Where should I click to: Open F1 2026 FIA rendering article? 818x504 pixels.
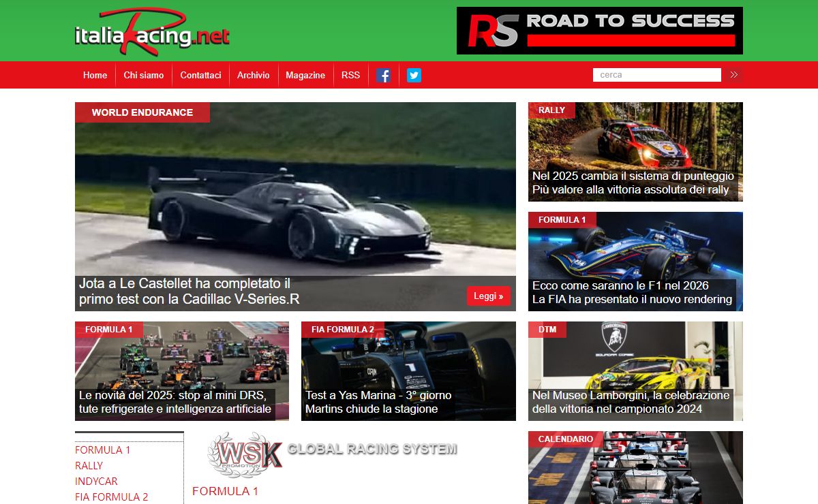(x=632, y=293)
